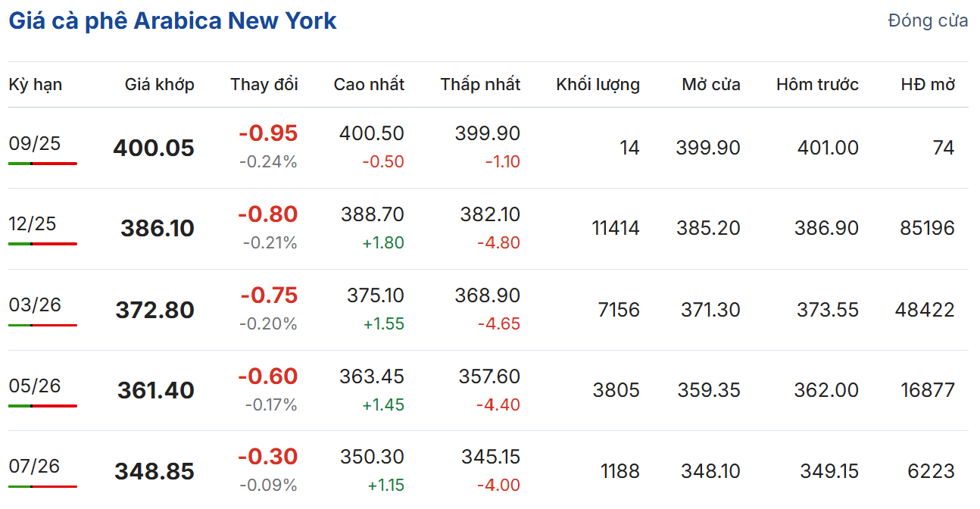Screen dimensions: 980x509
Task: Select the "Thấp nhất" column header
Action: pos(480,84)
